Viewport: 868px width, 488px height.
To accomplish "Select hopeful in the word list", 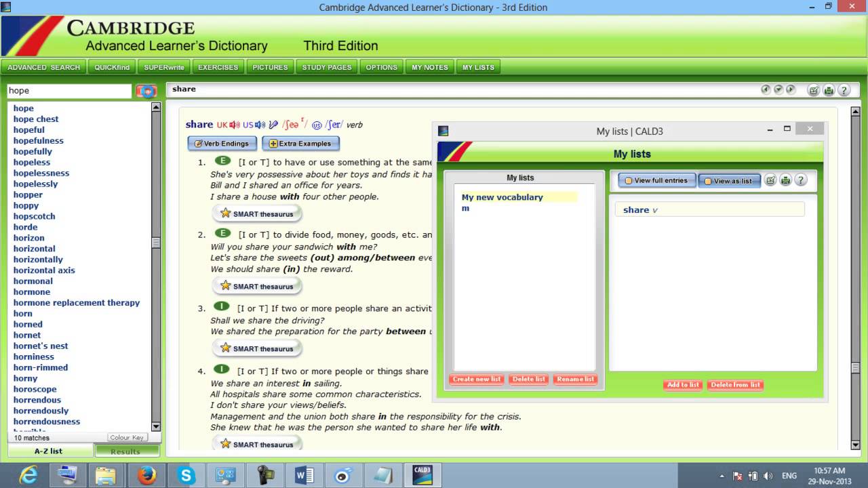I will click(x=29, y=130).
